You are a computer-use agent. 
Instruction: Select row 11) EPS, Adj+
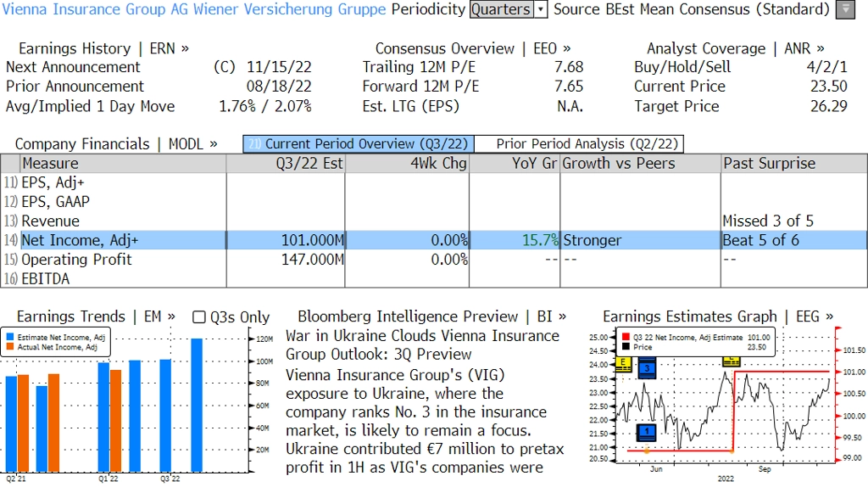coord(434,182)
